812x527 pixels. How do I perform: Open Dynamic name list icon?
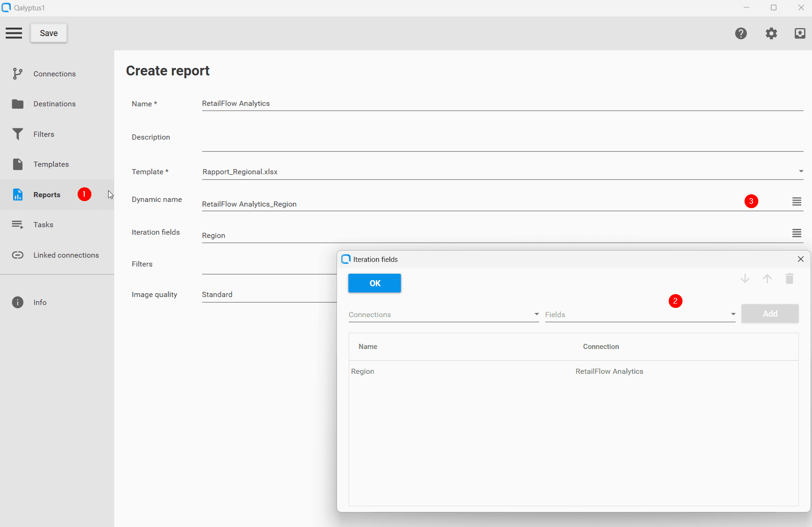coord(797,201)
